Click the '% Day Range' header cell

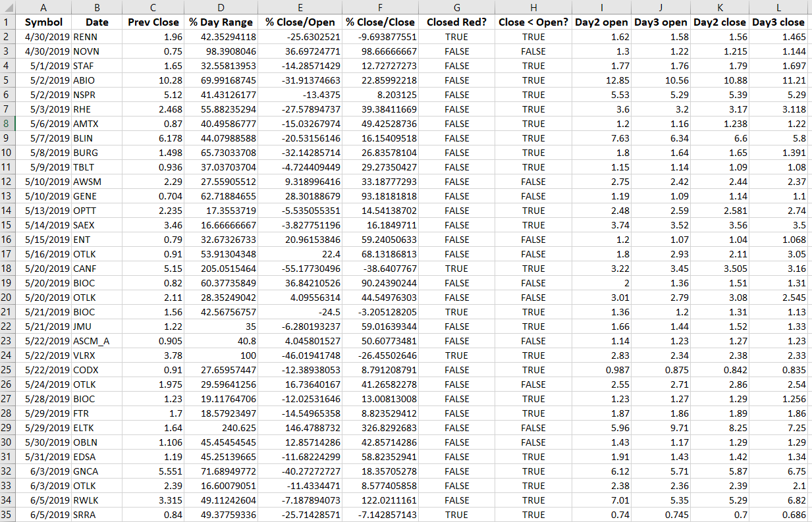(221, 22)
